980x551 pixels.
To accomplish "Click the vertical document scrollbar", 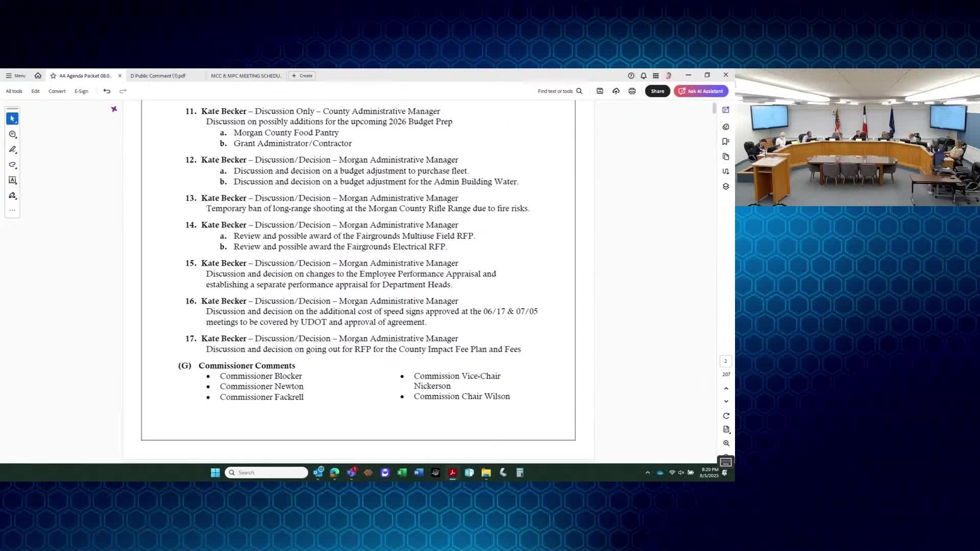I will [x=714, y=108].
